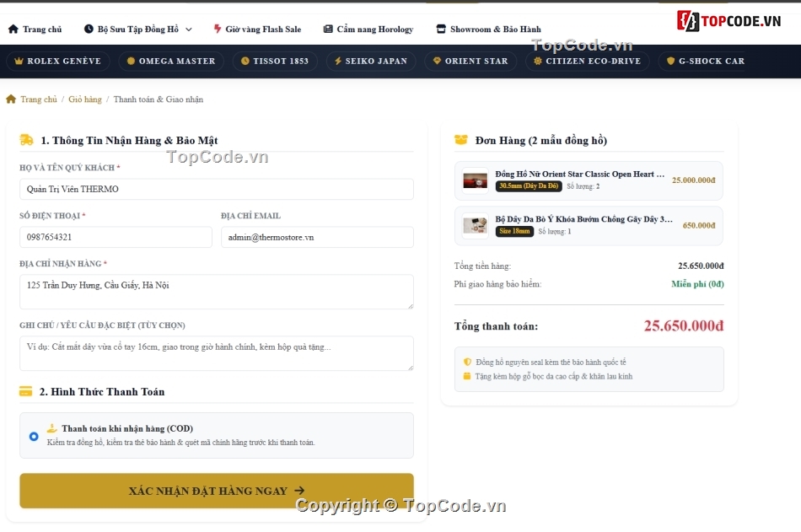Click the 650.000đ item price
The image size is (801, 532).
699,225
